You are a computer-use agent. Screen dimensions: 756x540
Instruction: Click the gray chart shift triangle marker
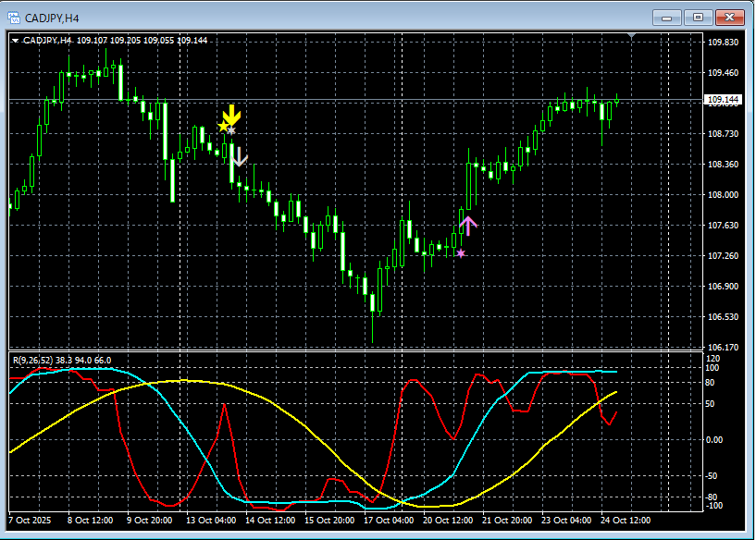(632, 36)
